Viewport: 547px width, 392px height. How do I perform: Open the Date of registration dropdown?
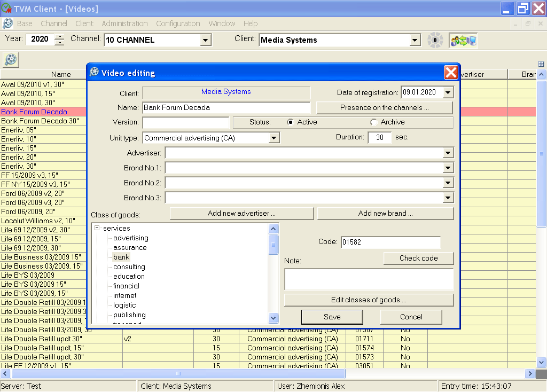pos(447,92)
